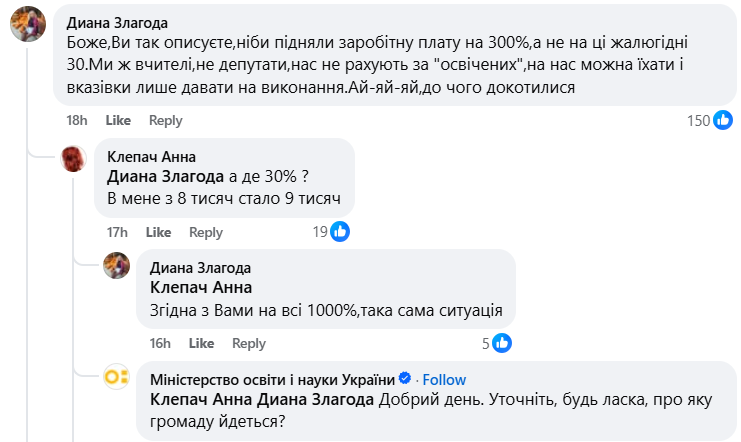Open Диана Злагода's top comment avatar
The image size is (741, 442).
(27, 27)
